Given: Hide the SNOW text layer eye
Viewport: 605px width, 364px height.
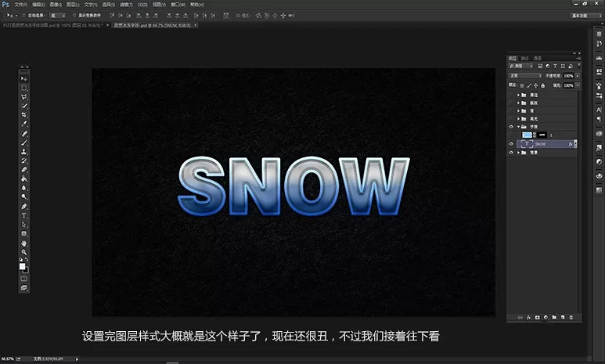Looking at the screenshot, I should click(511, 144).
